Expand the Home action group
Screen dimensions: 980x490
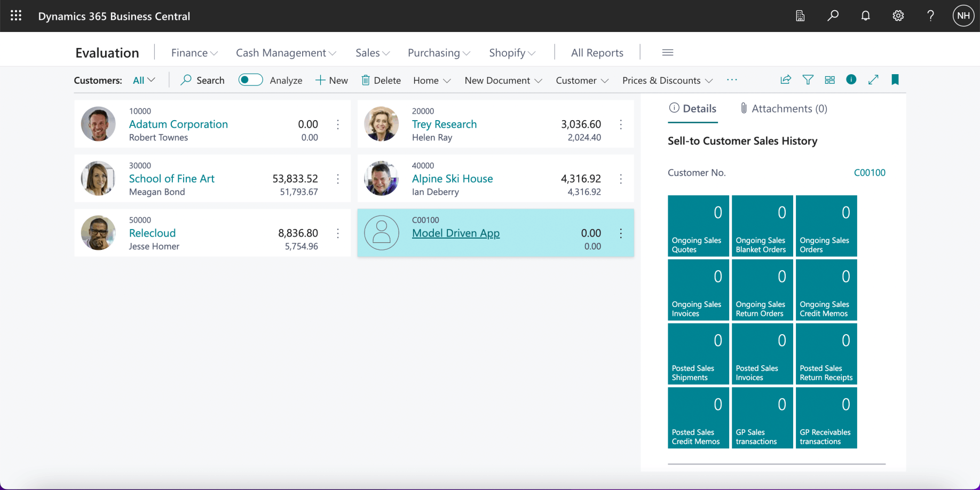pyautogui.click(x=432, y=81)
